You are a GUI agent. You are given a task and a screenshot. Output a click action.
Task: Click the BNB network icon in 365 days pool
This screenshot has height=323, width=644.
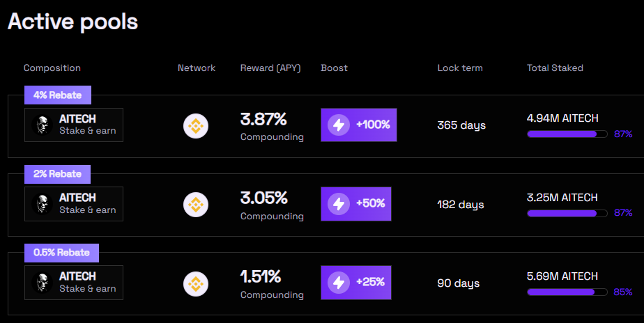click(195, 126)
